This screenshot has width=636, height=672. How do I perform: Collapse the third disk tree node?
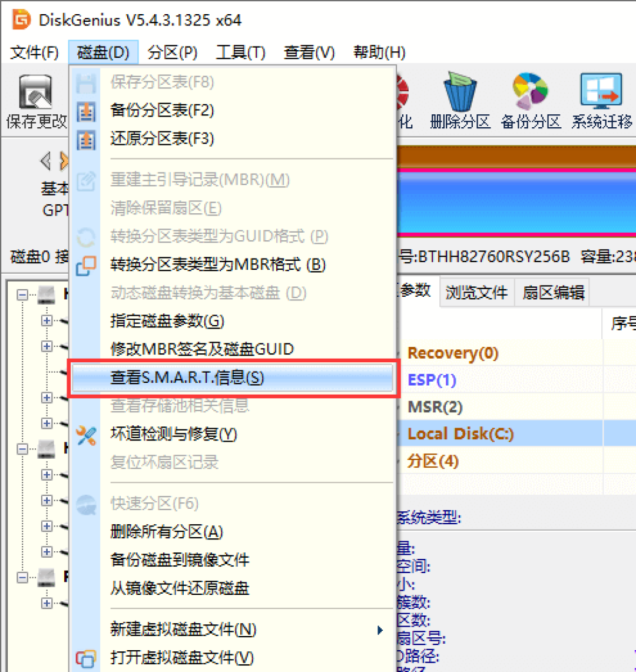click(22, 578)
